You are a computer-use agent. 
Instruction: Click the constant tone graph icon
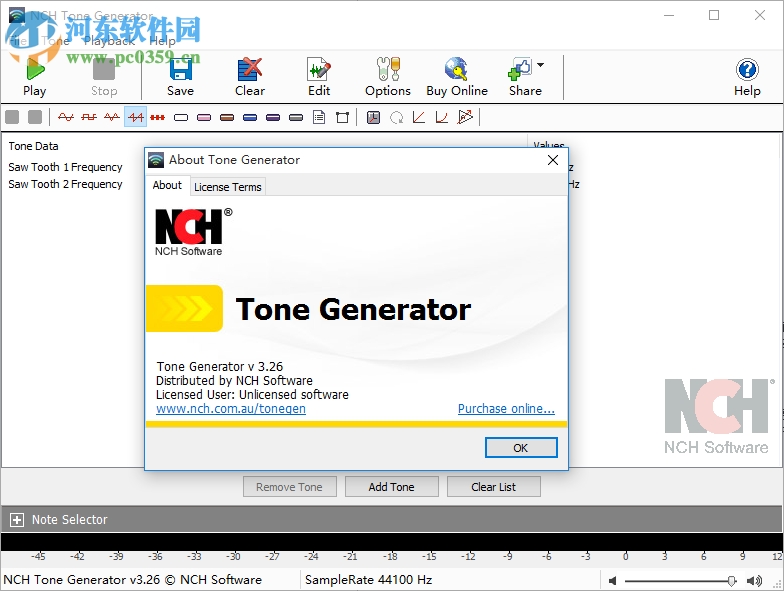click(x=374, y=118)
